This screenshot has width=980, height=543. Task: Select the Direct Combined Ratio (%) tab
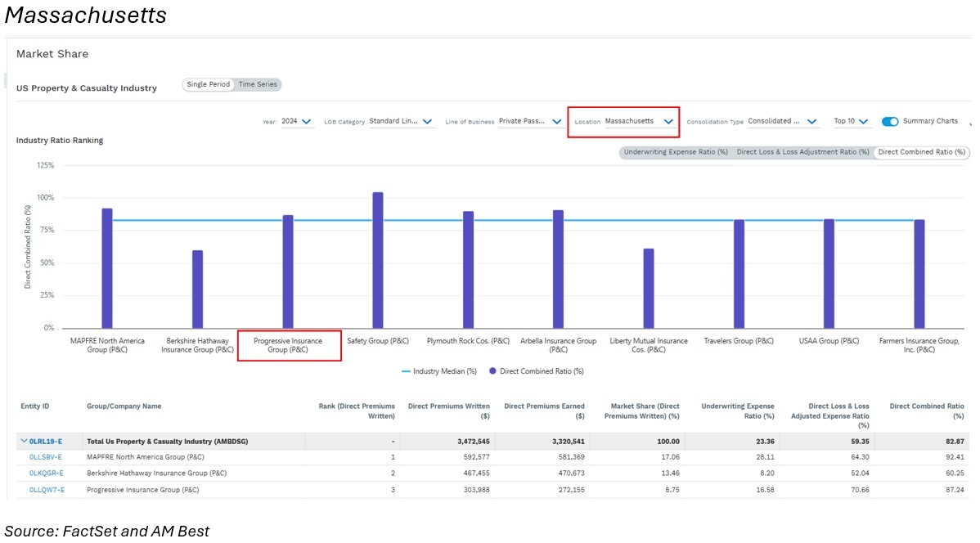(x=922, y=152)
